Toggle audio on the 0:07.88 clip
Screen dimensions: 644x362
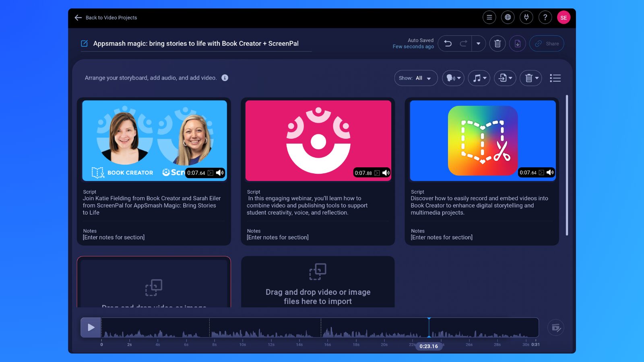[x=386, y=173]
